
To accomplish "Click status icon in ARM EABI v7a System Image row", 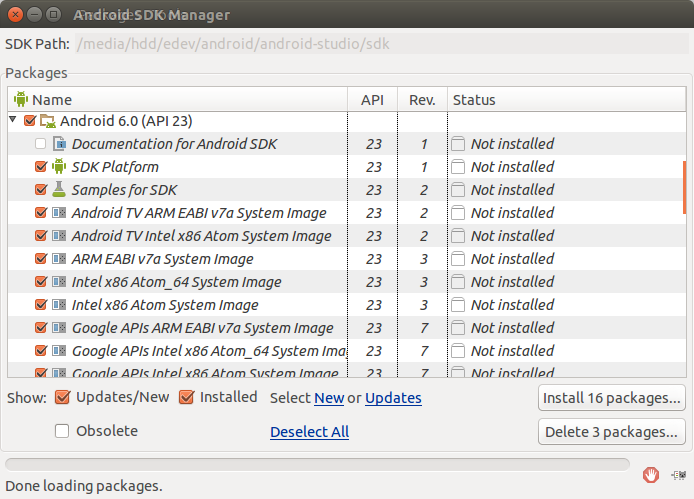I will tap(458, 259).
